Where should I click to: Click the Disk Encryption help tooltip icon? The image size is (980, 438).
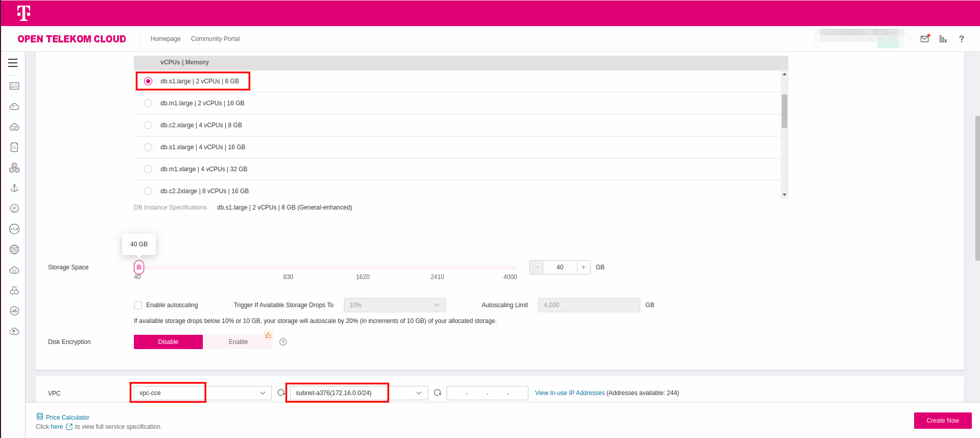(283, 342)
